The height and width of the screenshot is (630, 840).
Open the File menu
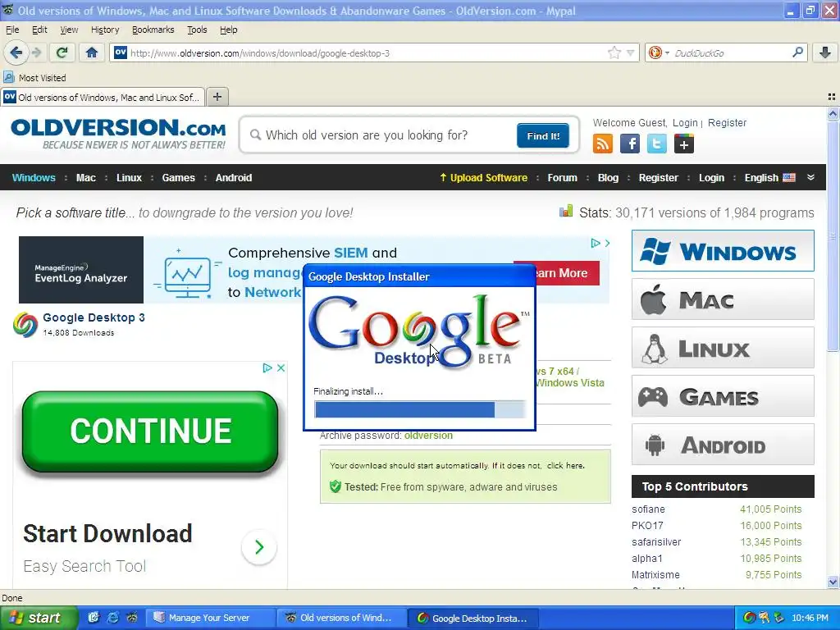click(x=12, y=30)
